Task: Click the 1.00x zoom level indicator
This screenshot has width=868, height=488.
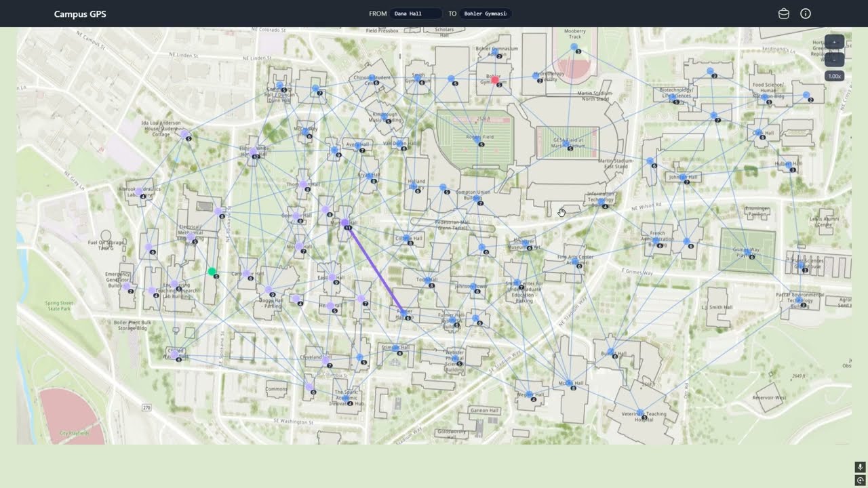Action: pyautogui.click(x=834, y=76)
